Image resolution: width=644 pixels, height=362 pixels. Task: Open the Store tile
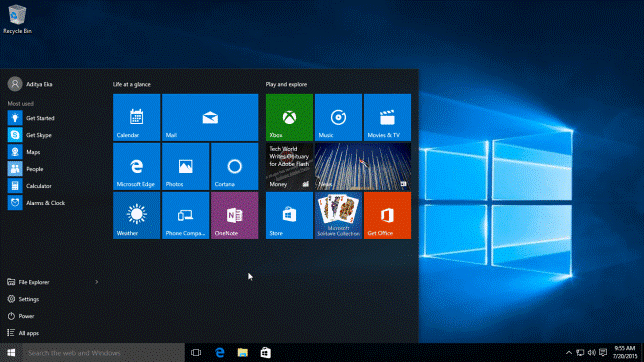click(289, 215)
